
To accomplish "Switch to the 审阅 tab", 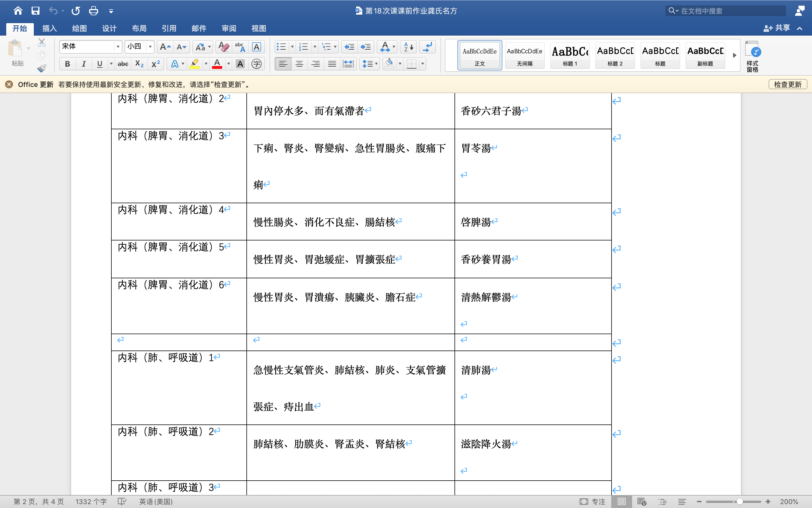I will [x=229, y=29].
